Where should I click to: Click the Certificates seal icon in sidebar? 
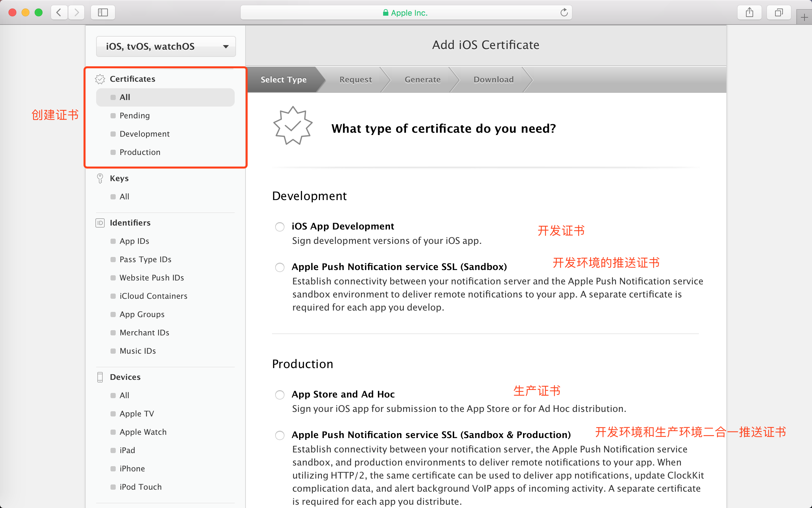[x=100, y=79]
